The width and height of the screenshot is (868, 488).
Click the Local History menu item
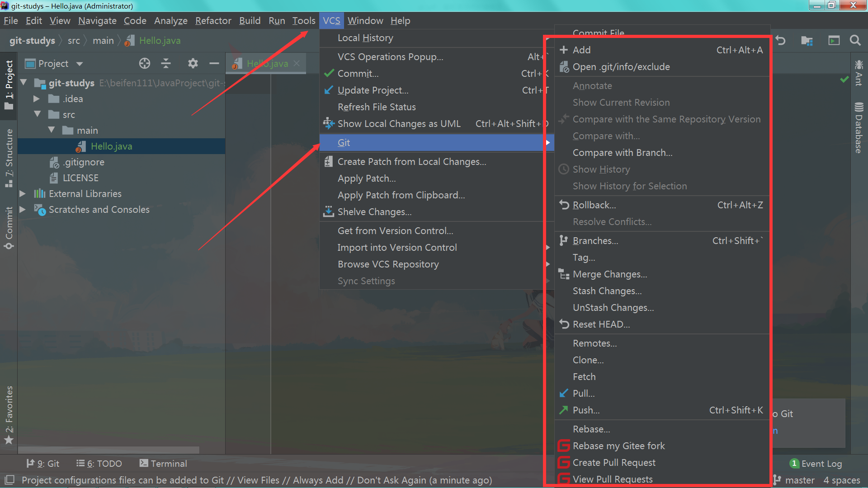point(365,37)
